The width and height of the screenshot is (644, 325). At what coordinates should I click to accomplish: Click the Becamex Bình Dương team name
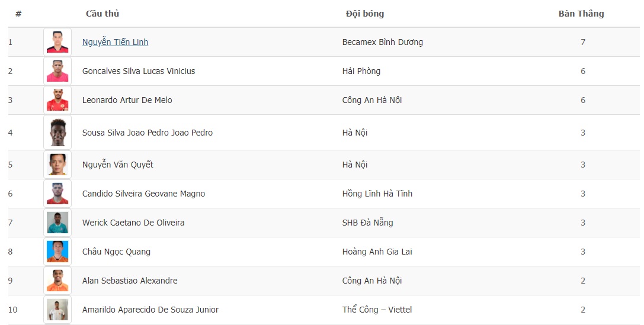tap(383, 42)
